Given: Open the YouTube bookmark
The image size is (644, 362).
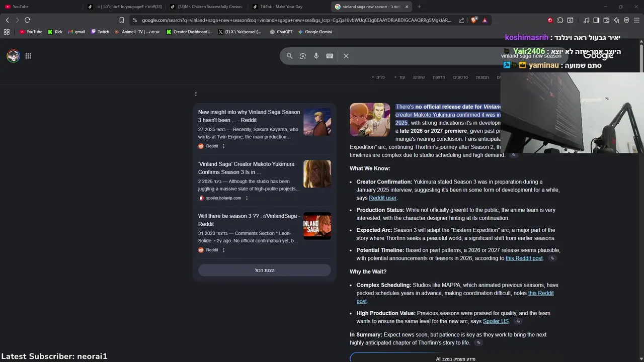Looking at the screenshot, I should coord(31,32).
